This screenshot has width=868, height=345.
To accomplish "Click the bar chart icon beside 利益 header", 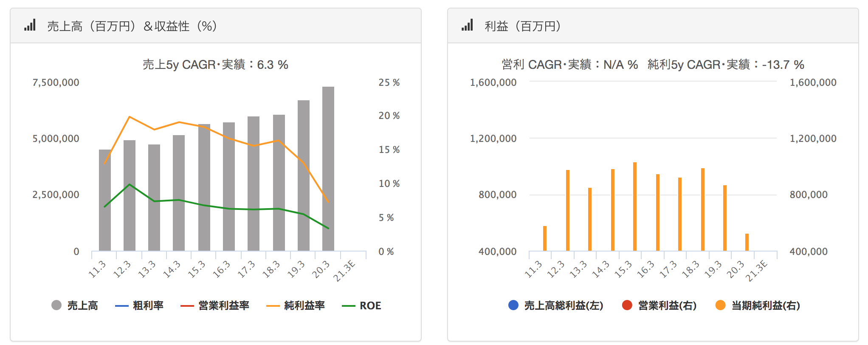I will 467,25.
